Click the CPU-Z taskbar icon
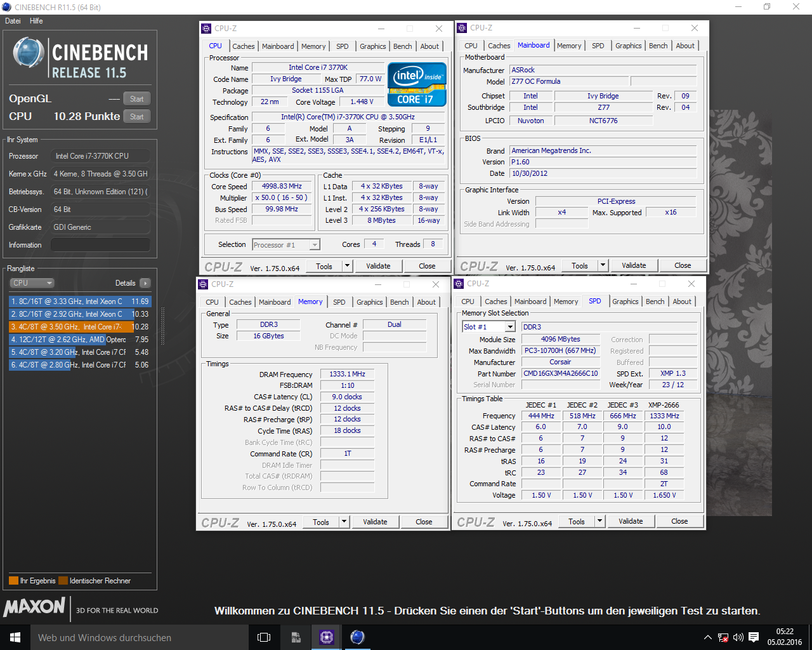The width and height of the screenshot is (812, 650). (327, 637)
